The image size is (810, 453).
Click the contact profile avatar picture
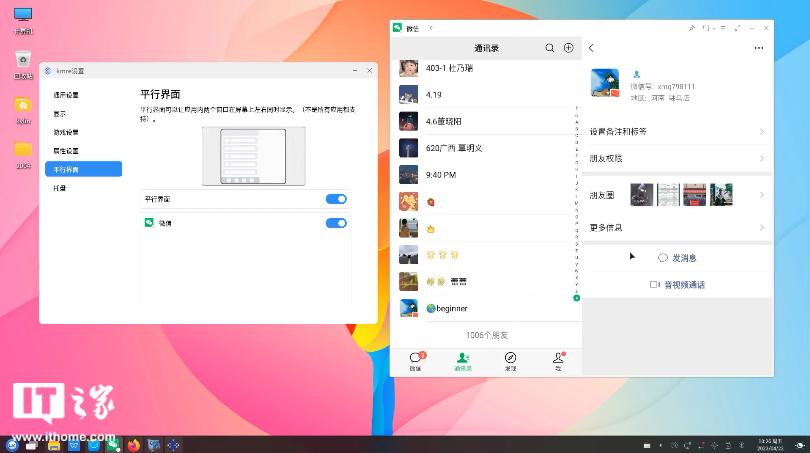(605, 83)
